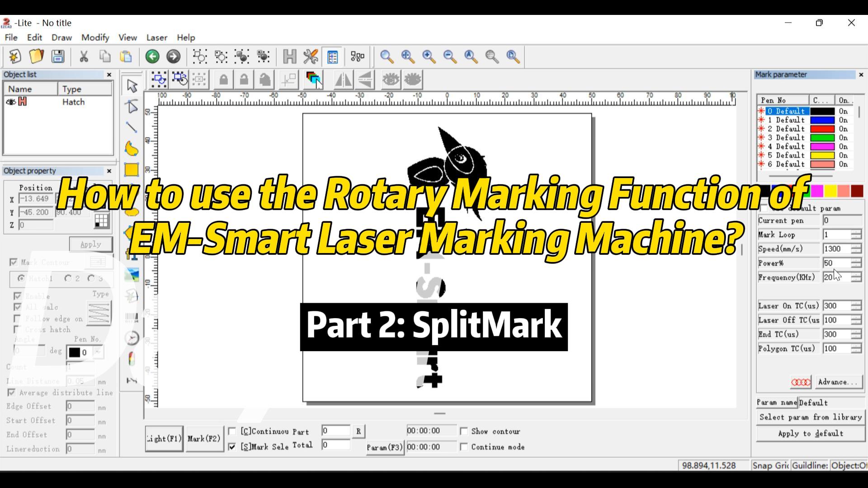The width and height of the screenshot is (868, 488).
Task: Open the Edit menu
Action: (34, 38)
